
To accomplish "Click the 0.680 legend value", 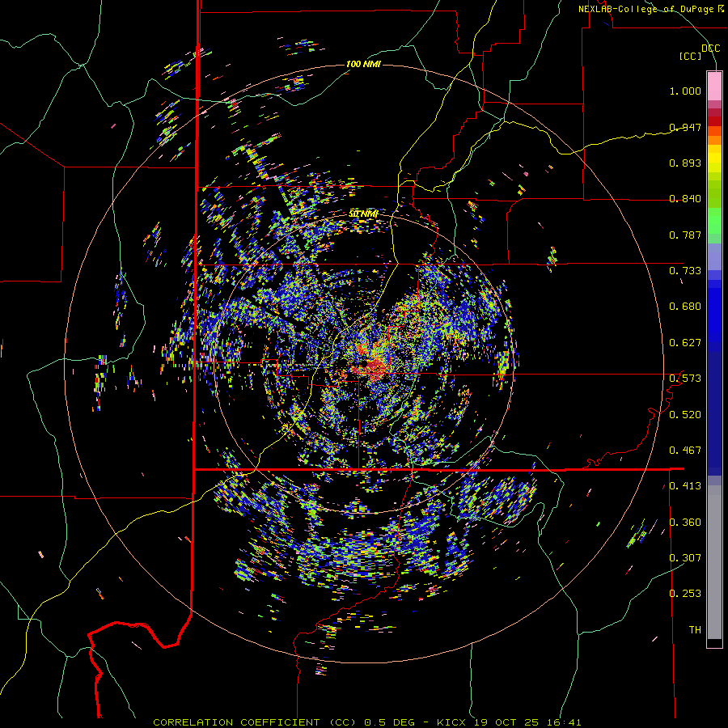I will point(685,307).
